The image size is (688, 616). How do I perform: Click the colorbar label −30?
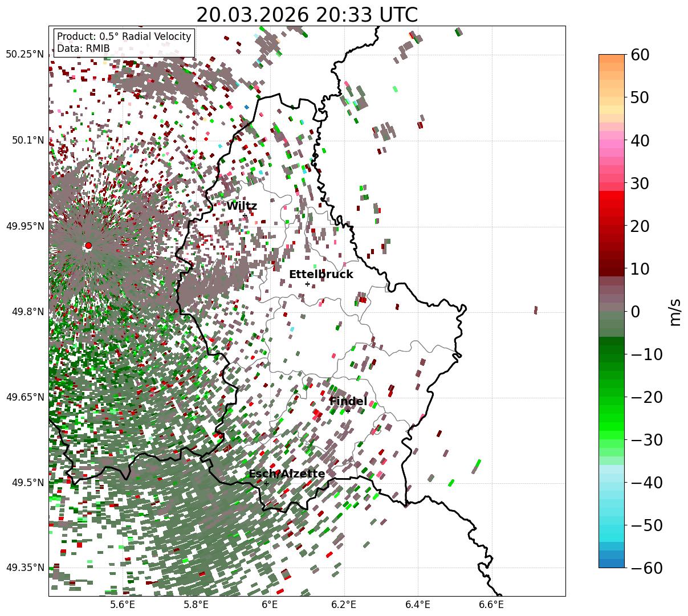[x=646, y=439]
